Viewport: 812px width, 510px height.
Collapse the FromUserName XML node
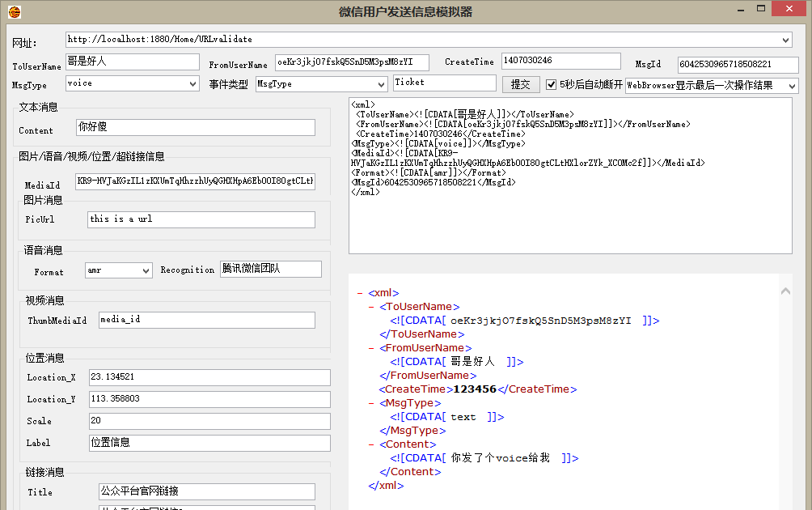(x=370, y=348)
